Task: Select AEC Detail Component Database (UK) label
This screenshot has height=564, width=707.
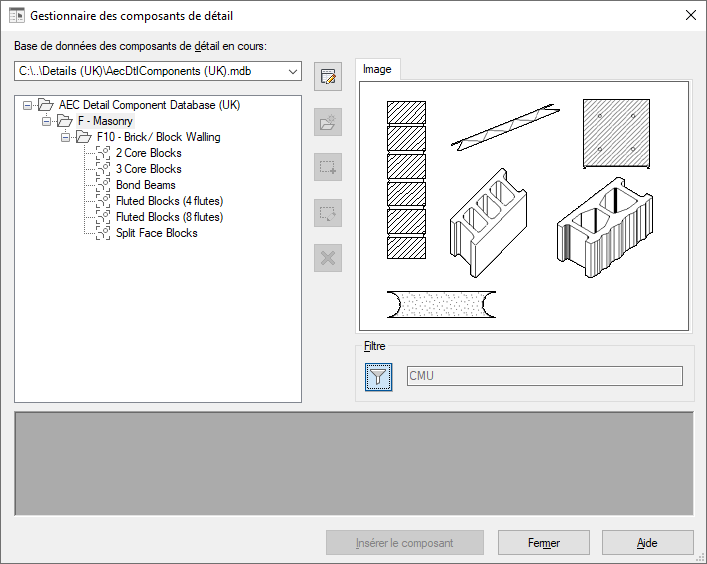Action: (x=149, y=105)
